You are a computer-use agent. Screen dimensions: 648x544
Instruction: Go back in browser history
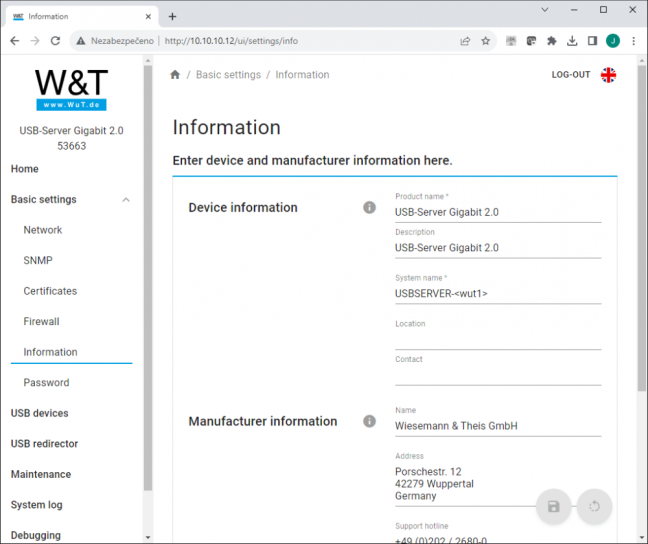[15, 41]
